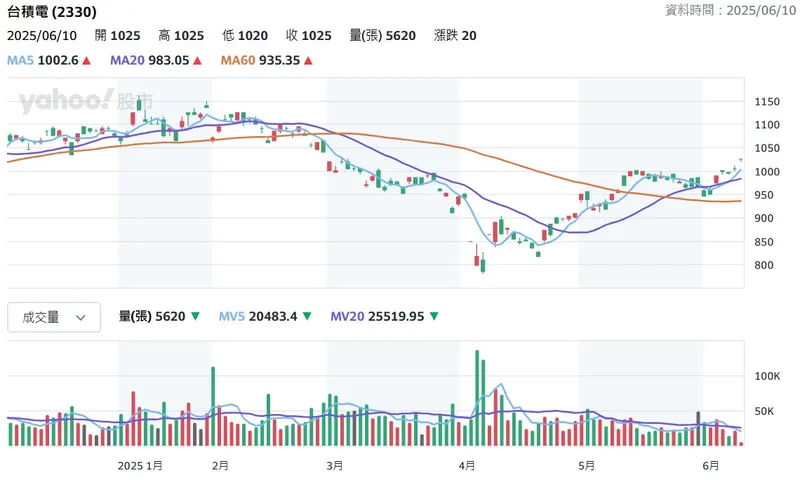Click the red triangle beside MA20 983.05
Screen dimensions: 800x480
(197, 61)
